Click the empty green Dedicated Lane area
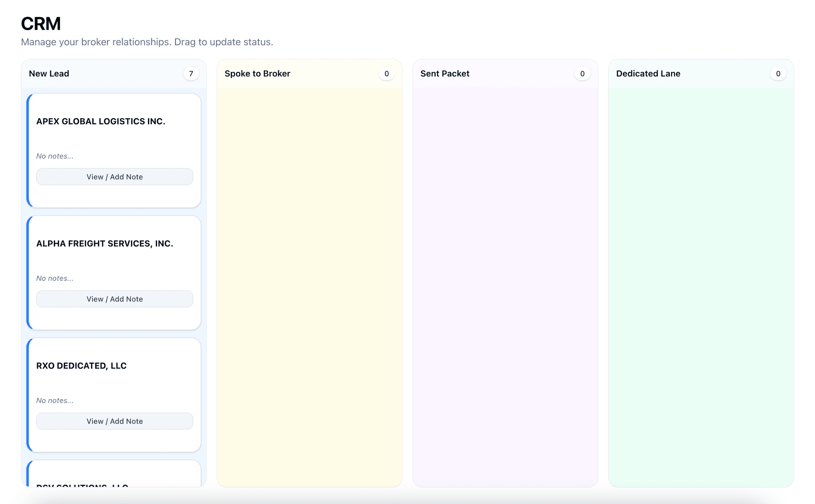Viewport: 815px width, 504px height. click(701, 278)
